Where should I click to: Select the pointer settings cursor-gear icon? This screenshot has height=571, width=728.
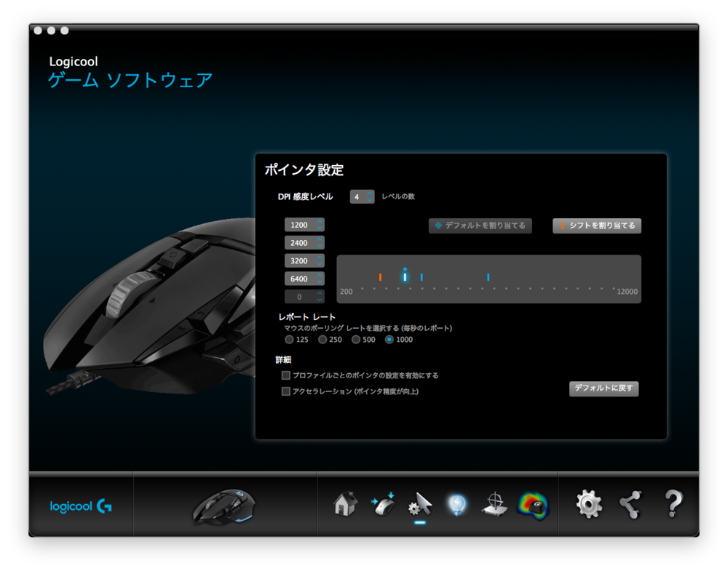click(420, 505)
